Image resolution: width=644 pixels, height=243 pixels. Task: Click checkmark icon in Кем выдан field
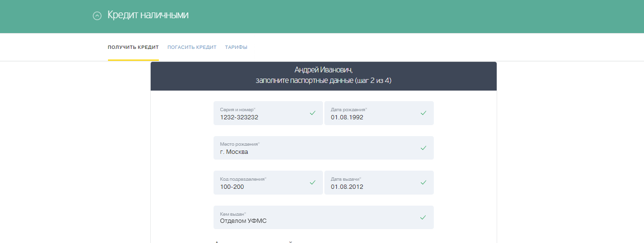(423, 218)
